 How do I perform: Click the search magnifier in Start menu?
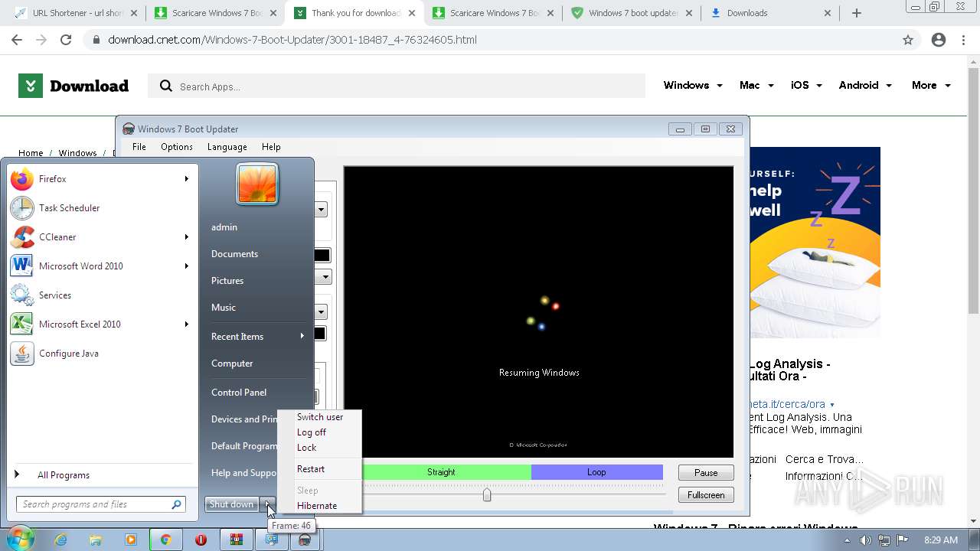click(x=176, y=504)
